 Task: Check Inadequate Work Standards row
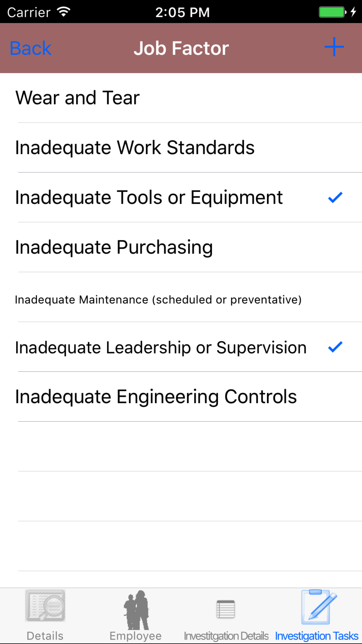135,148
